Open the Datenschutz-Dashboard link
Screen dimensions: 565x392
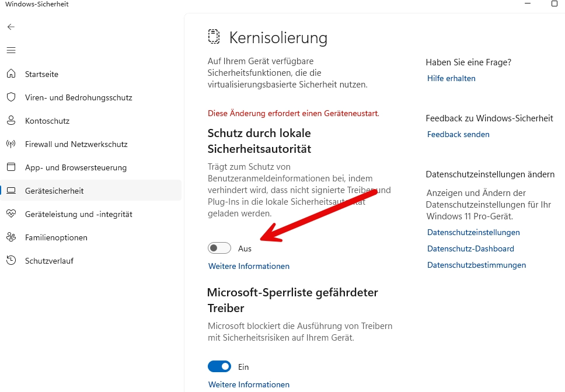470,249
